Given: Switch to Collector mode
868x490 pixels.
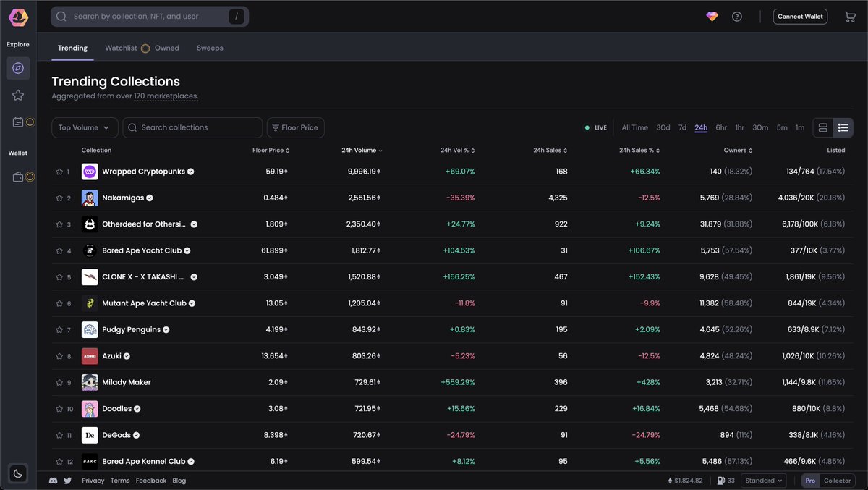Looking at the screenshot, I should [x=838, y=481].
